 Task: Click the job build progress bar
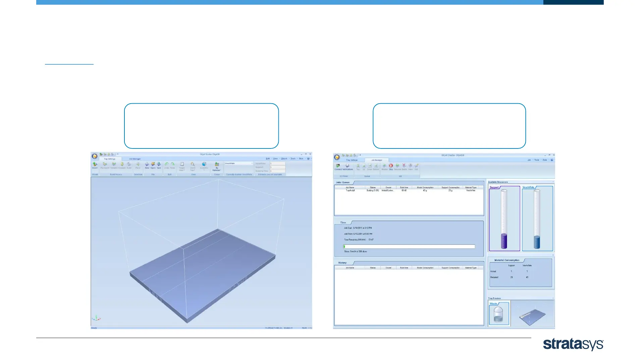(409, 246)
